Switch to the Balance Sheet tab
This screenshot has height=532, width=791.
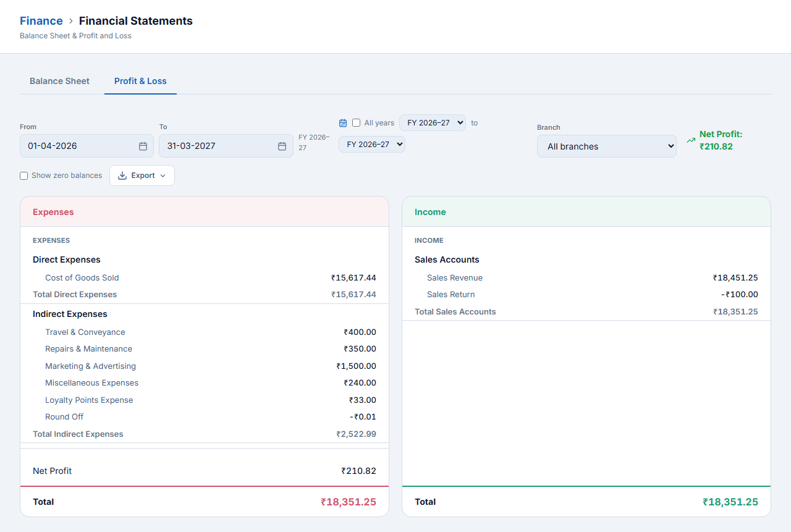(59, 81)
